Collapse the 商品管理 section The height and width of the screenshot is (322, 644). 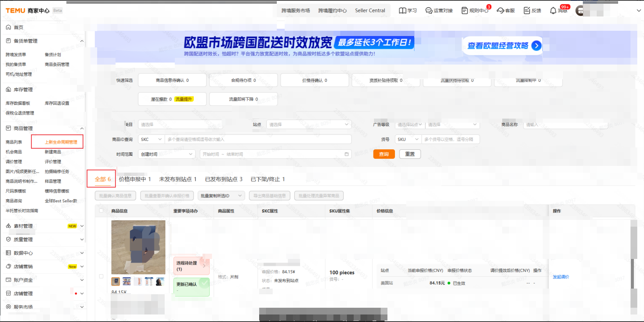coord(82,128)
